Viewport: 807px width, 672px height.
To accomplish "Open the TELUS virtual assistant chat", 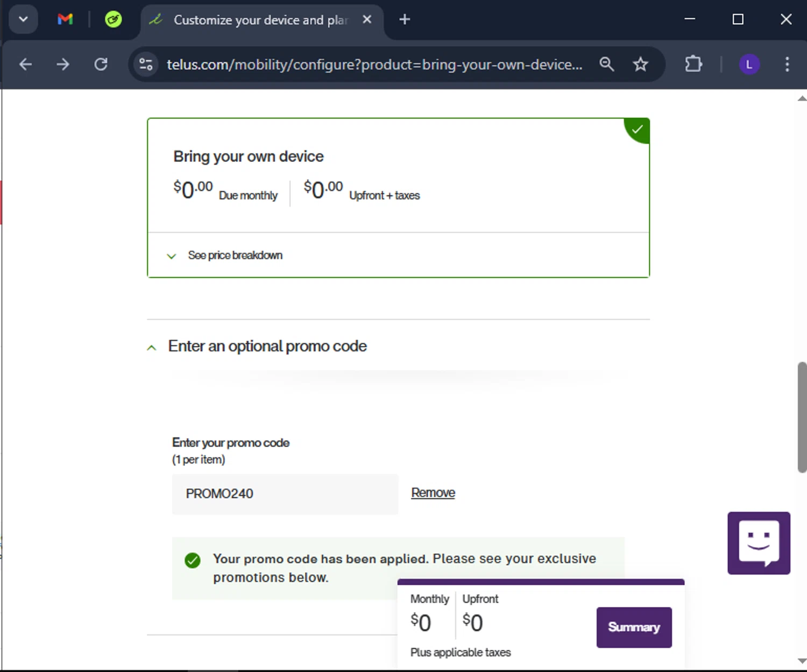I will (x=759, y=543).
